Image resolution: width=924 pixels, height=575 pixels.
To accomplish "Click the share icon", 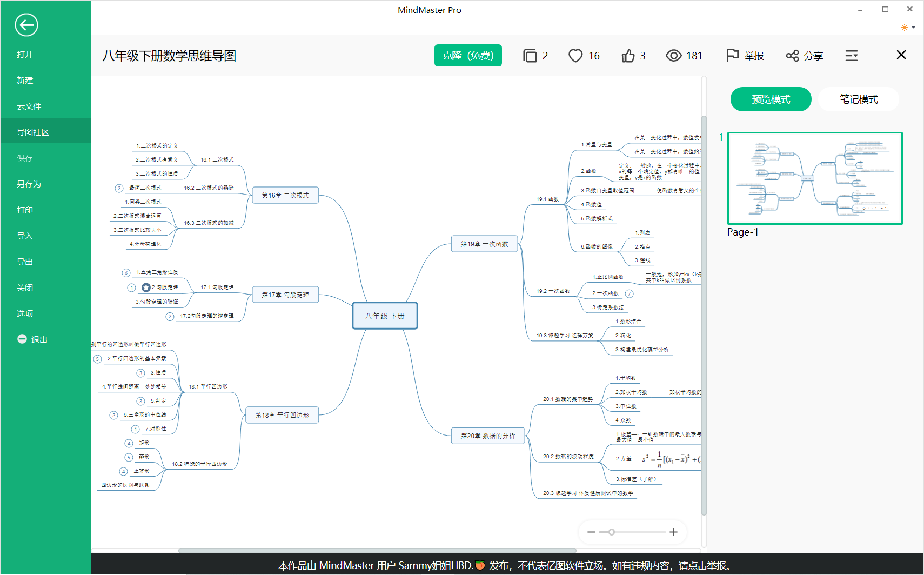I will click(792, 56).
